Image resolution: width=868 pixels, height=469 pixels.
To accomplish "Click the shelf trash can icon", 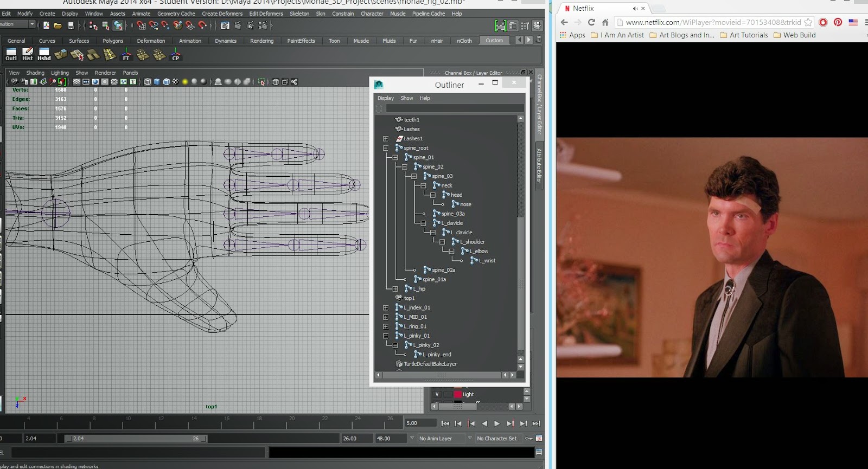I will [539, 40].
